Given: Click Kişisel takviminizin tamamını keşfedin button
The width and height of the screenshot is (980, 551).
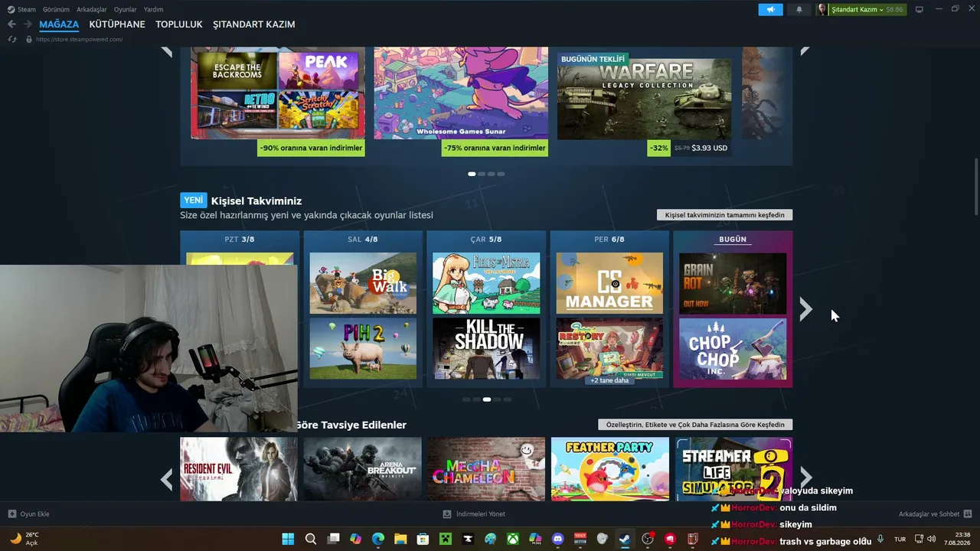Looking at the screenshot, I should pyautogui.click(x=725, y=215).
